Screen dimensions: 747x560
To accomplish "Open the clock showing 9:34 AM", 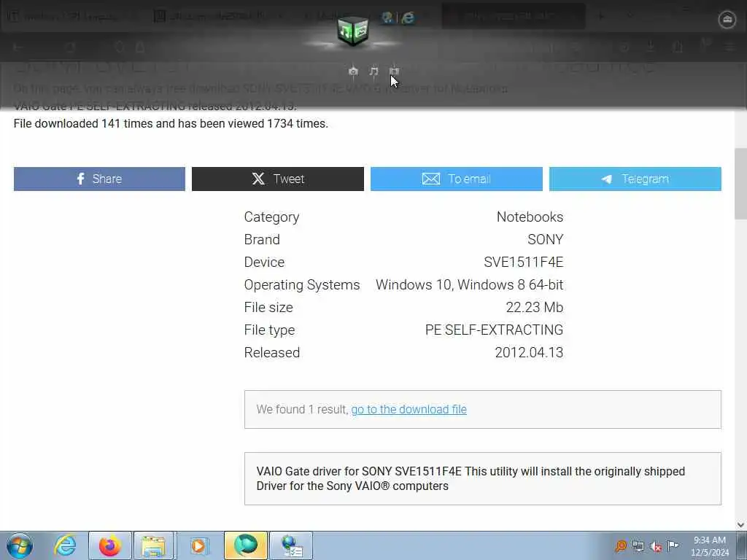I will click(709, 545).
